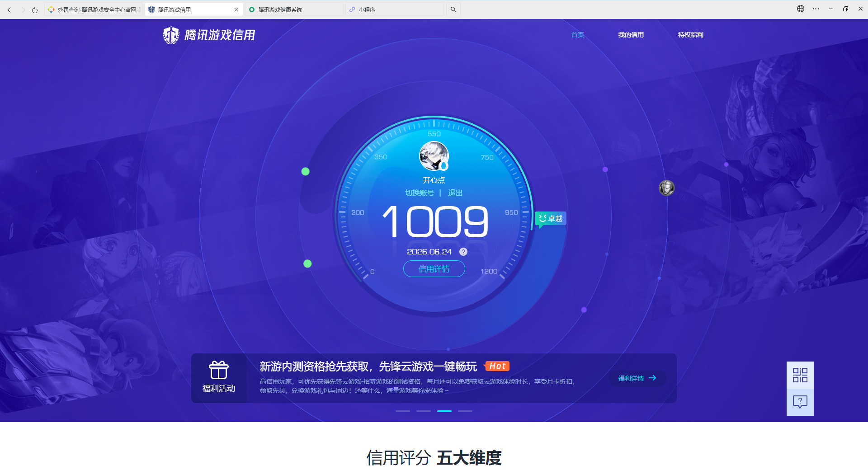Reload the page with refresh icon
Screen dimensions: 868x470
35,9
